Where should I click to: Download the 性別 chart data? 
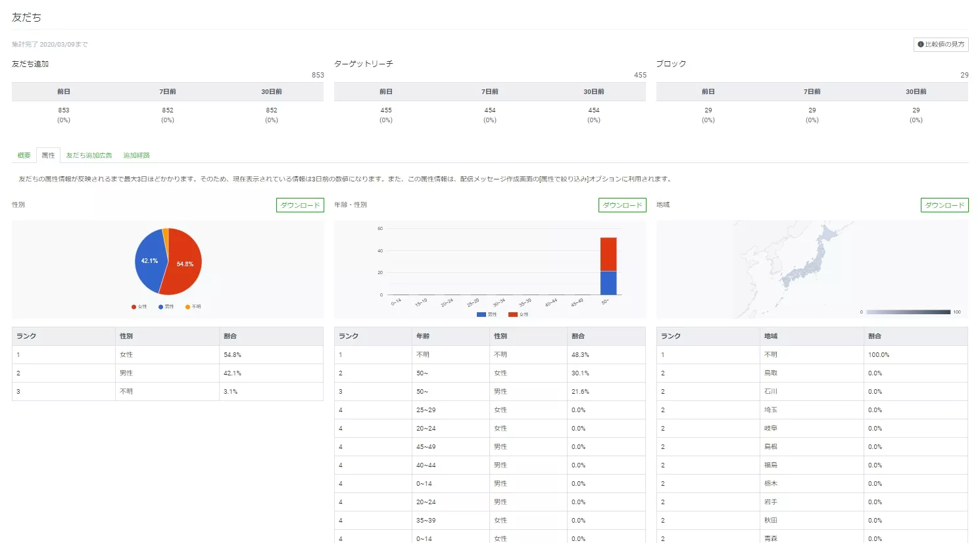300,205
